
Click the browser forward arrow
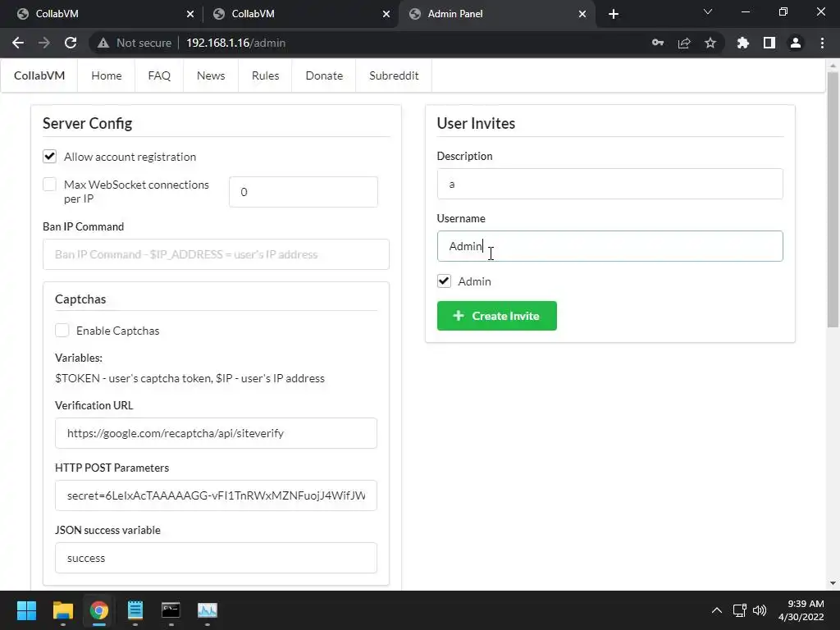(44, 43)
